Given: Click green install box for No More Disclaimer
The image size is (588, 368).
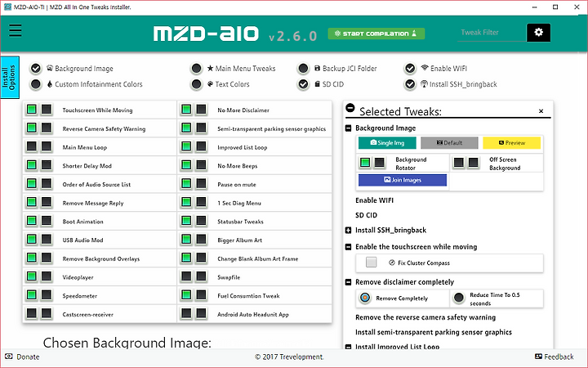Looking at the screenshot, I should [186, 110].
